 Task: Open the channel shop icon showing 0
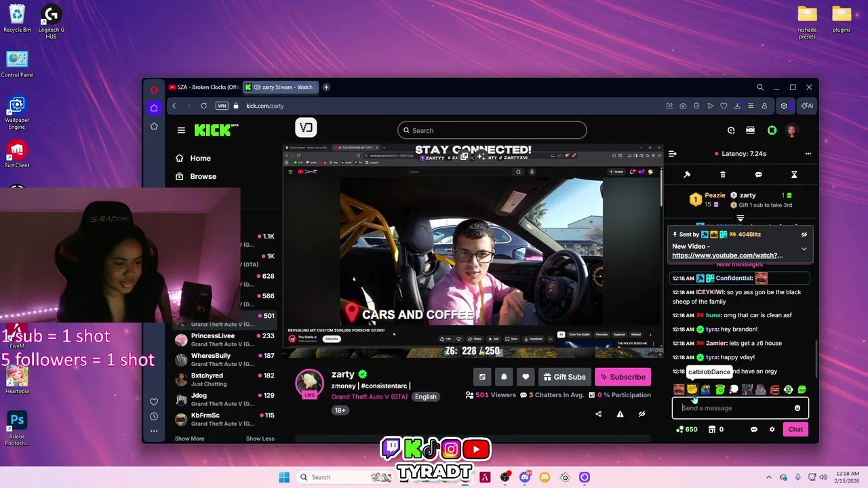click(716, 429)
